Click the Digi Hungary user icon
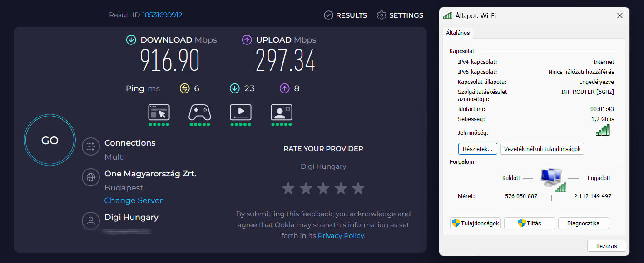Image resolution: width=644 pixels, height=263 pixels. (x=91, y=221)
